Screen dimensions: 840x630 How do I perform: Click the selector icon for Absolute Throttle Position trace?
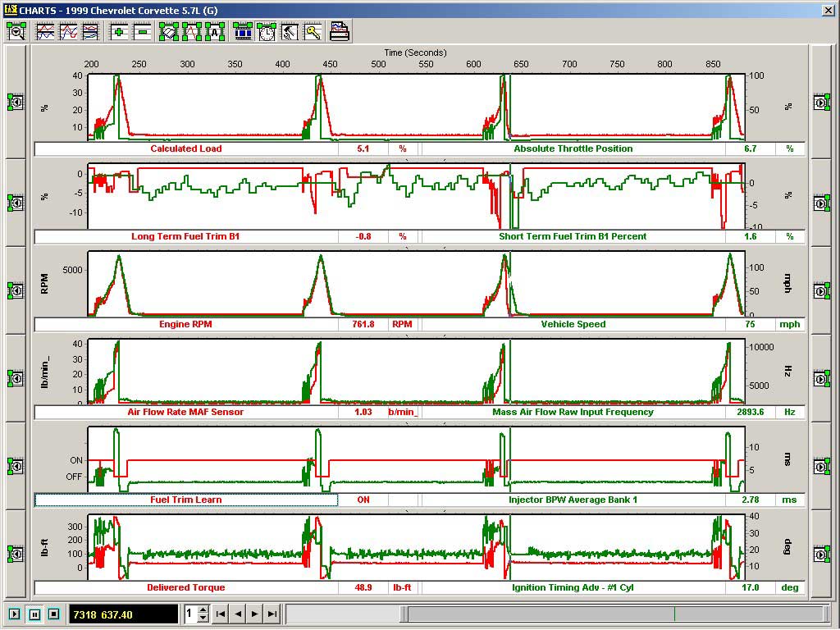[822, 102]
